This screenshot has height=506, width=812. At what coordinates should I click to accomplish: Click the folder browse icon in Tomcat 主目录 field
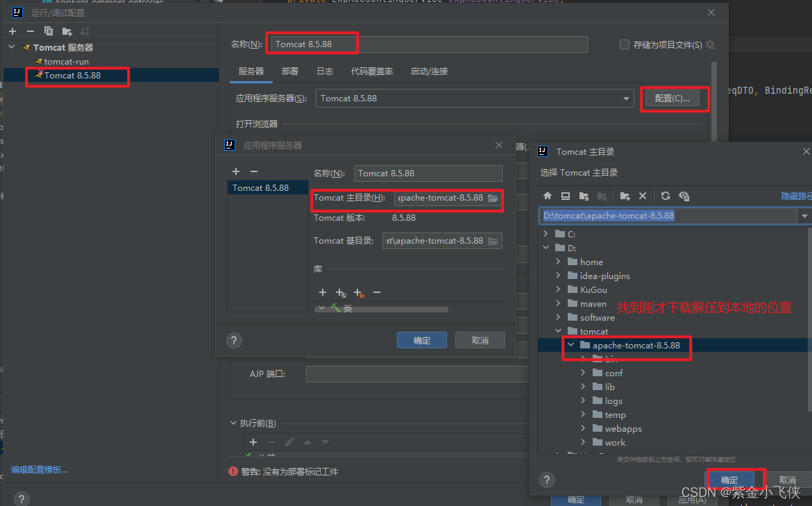pos(493,198)
